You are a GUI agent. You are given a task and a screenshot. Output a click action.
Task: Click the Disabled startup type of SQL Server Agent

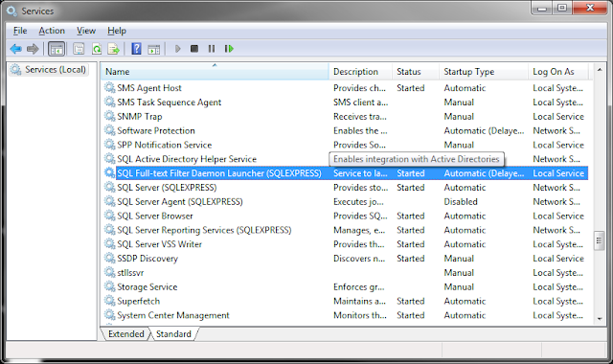click(461, 202)
